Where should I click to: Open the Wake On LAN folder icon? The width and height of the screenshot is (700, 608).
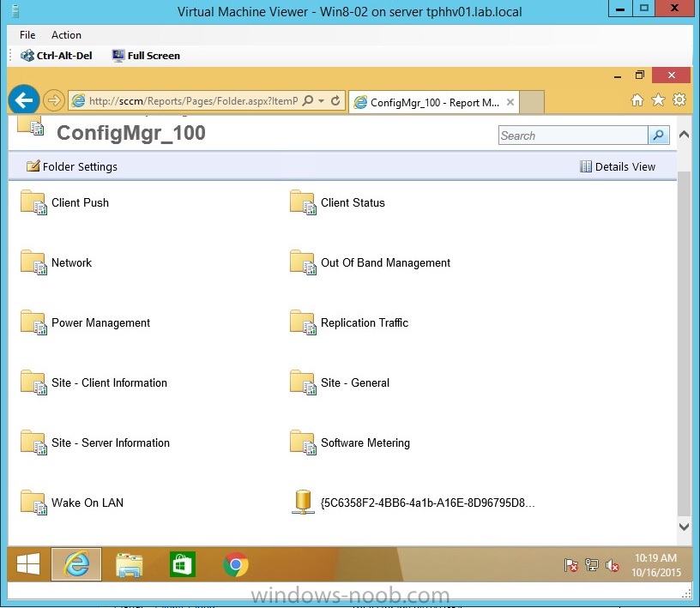click(34, 503)
